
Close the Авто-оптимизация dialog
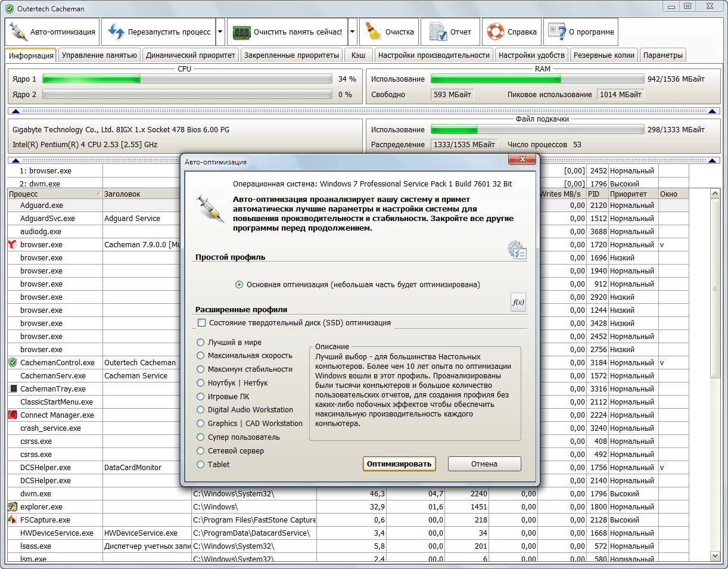[522, 159]
